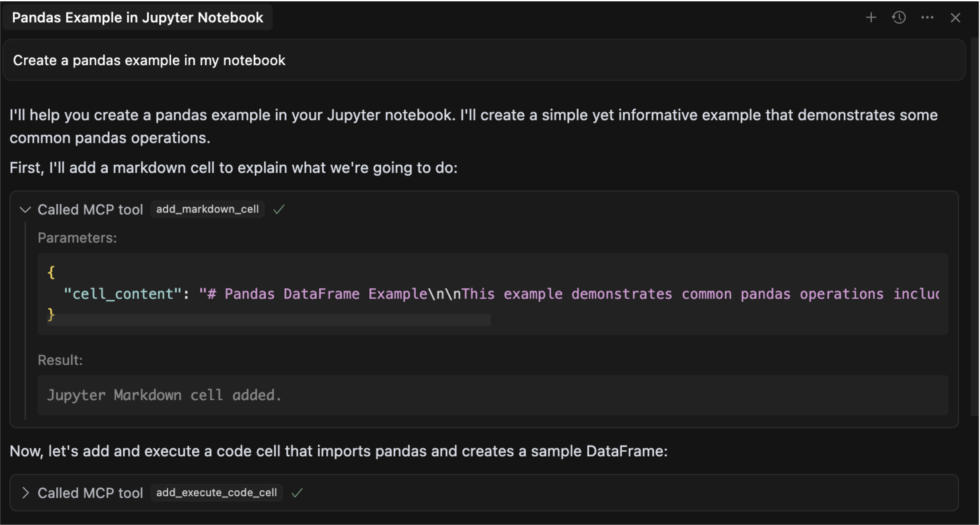Click the opening curly brace in JSON
Image resolution: width=980 pixels, height=525 pixels.
point(51,272)
